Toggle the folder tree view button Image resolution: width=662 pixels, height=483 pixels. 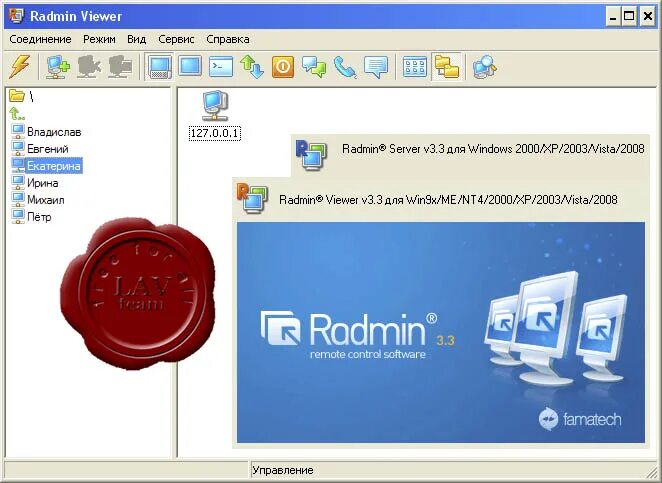(446, 67)
